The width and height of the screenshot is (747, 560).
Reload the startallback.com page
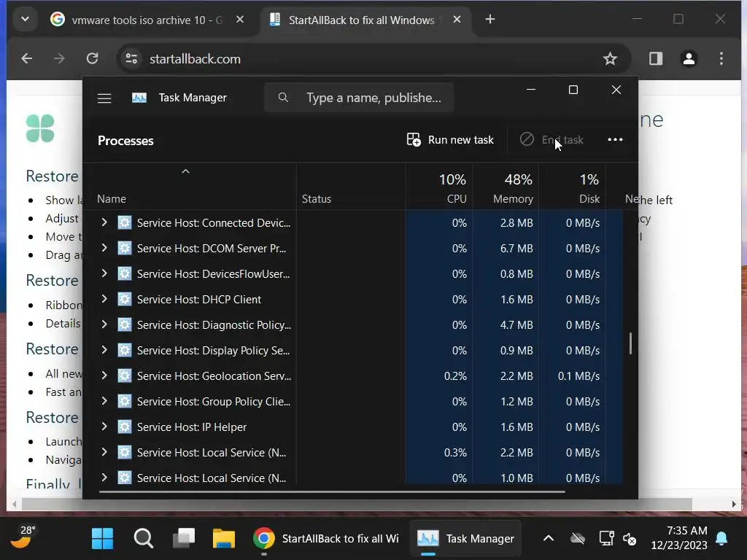[93, 58]
